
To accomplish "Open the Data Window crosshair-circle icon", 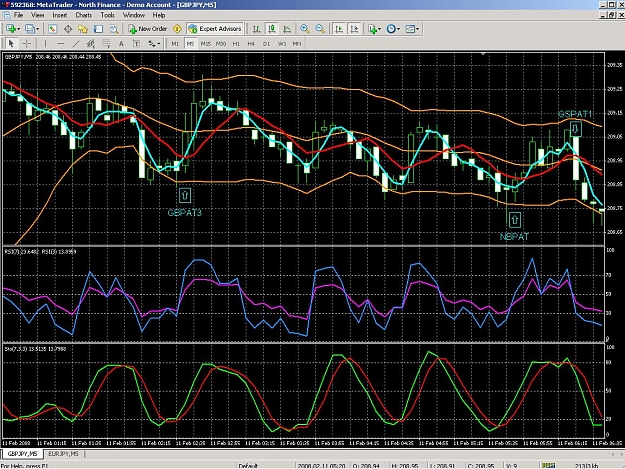I will pyautogui.click(x=68, y=29).
